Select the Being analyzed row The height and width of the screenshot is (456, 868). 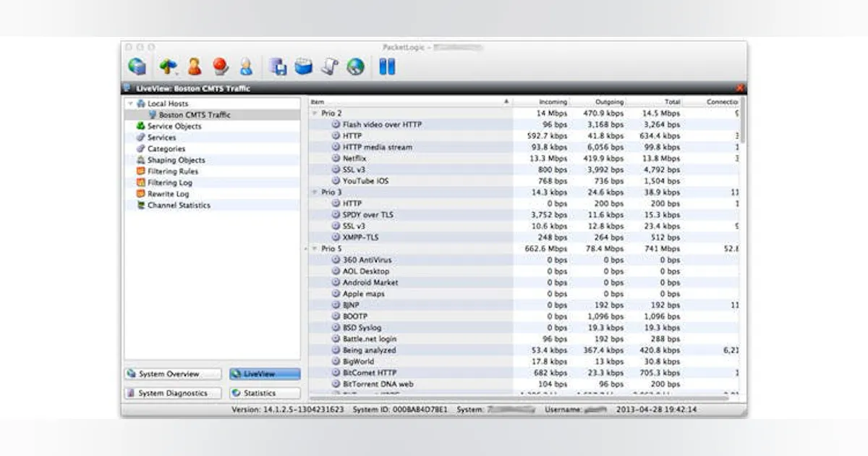524,350
